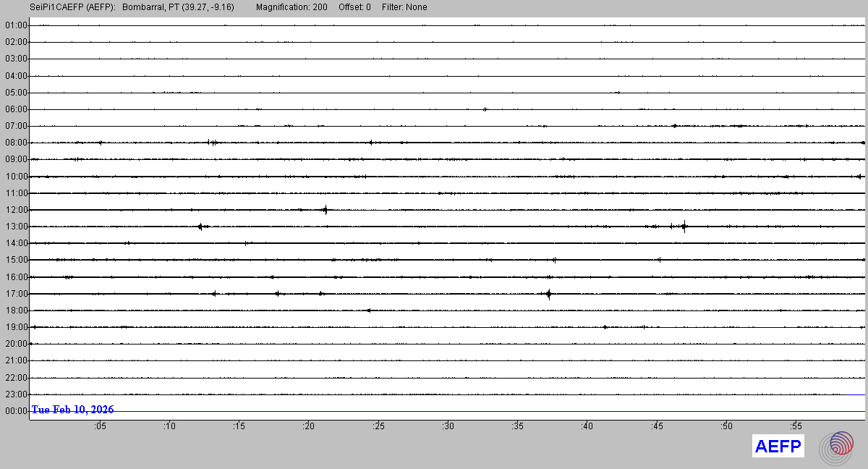Click the 23:00 hour label
This screenshot has height=469, width=868.
(x=16, y=394)
